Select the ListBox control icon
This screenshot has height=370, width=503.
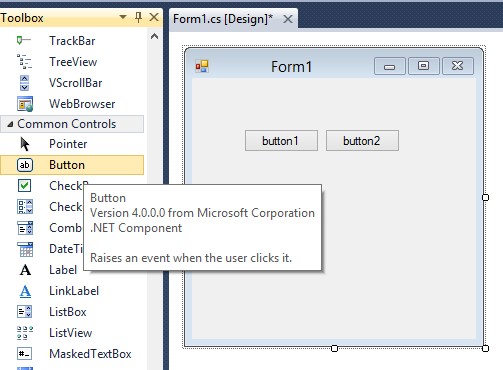(x=25, y=312)
